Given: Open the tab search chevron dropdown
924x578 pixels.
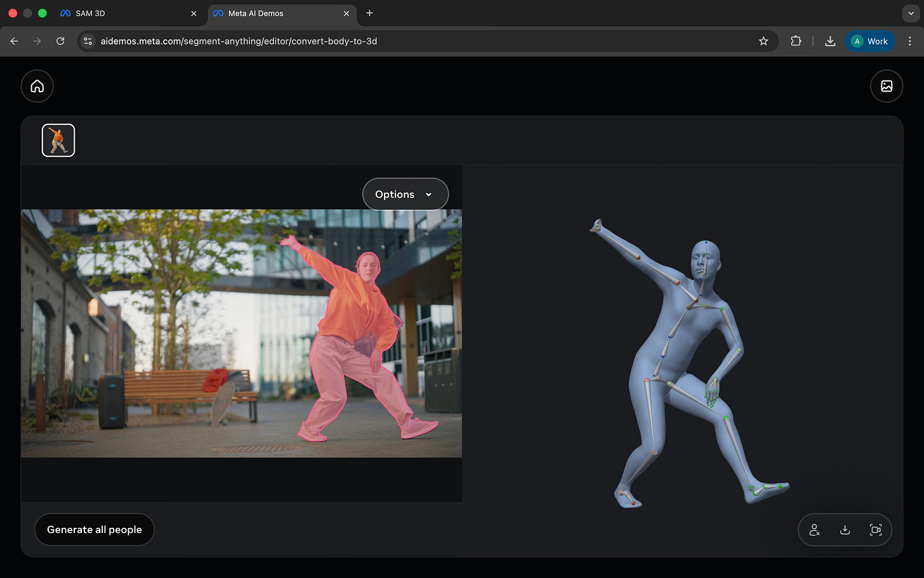Looking at the screenshot, I should point(911,13).
